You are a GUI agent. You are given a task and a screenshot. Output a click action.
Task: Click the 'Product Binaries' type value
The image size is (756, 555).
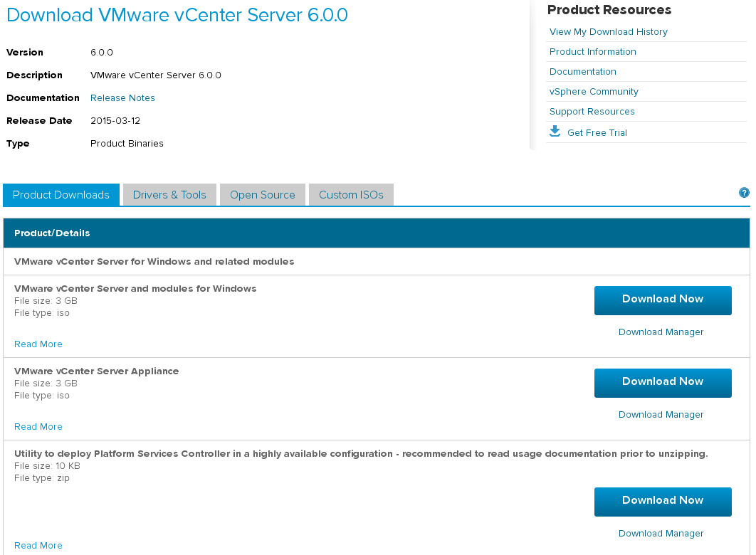[127, 144]
